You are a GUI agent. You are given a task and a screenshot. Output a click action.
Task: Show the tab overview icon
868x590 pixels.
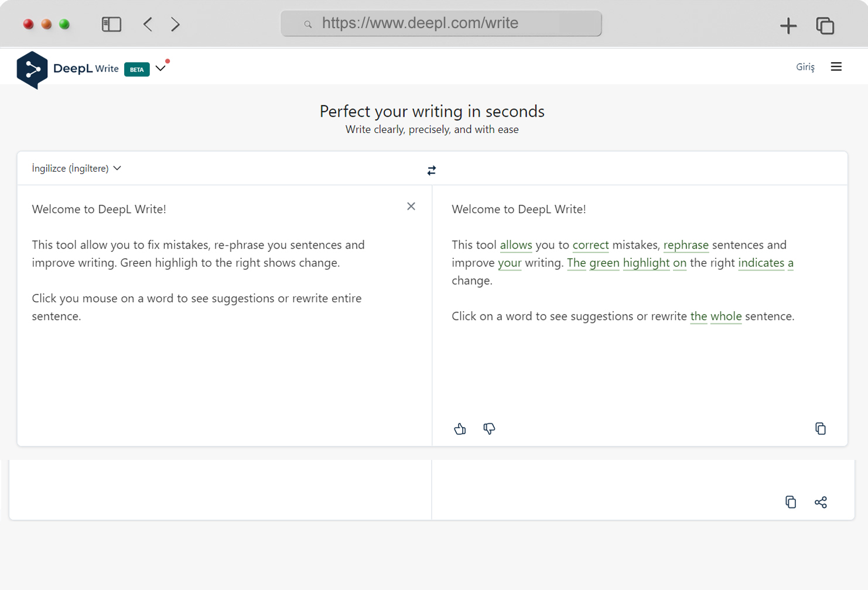(825, 25)
